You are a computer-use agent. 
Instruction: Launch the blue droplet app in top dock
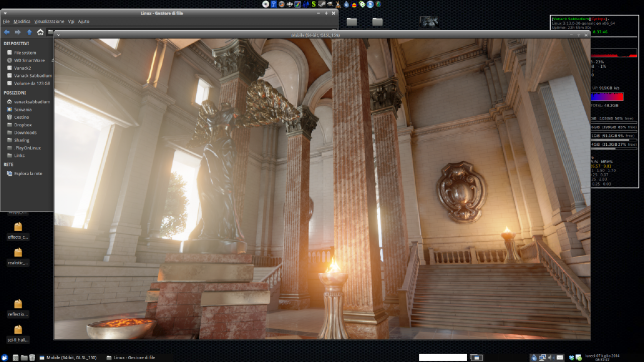(347, 4)
